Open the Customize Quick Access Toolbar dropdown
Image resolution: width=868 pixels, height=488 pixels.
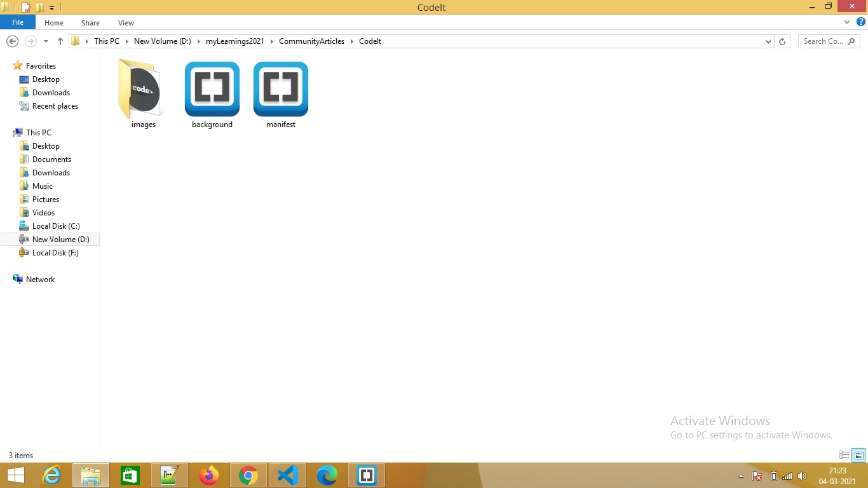(51, 8)
